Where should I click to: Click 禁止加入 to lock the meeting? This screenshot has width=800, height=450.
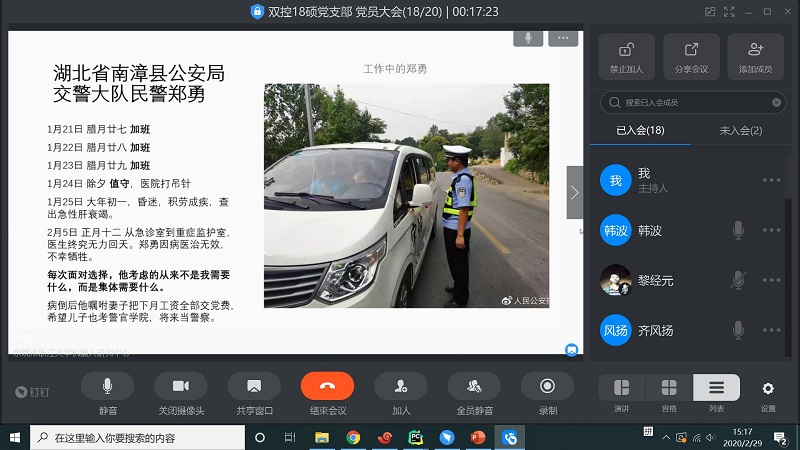(627, 57)
